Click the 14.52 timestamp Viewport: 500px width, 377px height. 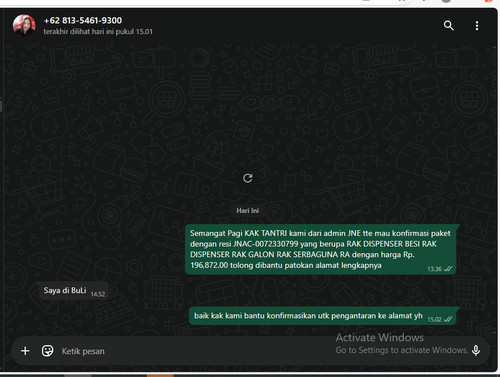coord(98,294)
